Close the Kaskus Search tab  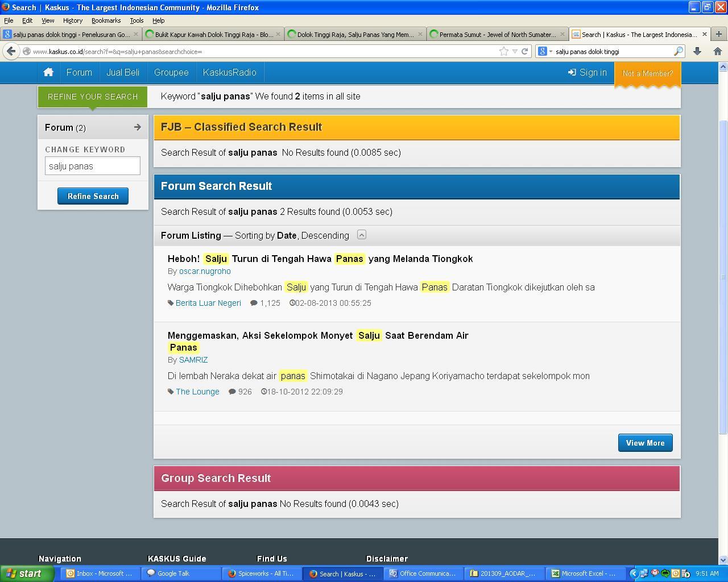705,34
